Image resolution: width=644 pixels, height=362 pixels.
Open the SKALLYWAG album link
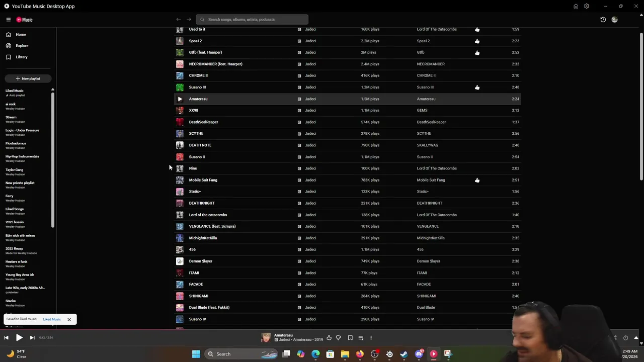(x=428, y=145)
